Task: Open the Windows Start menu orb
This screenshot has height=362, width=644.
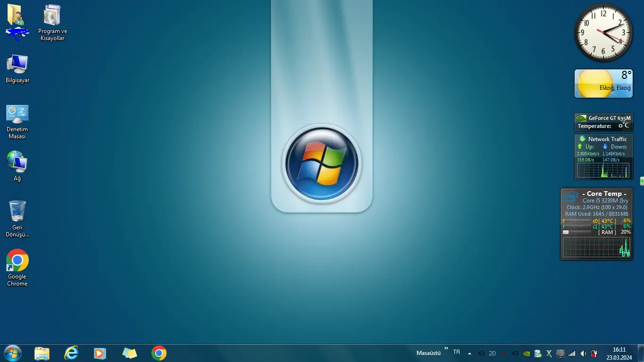Action: [x=12, y=353]
